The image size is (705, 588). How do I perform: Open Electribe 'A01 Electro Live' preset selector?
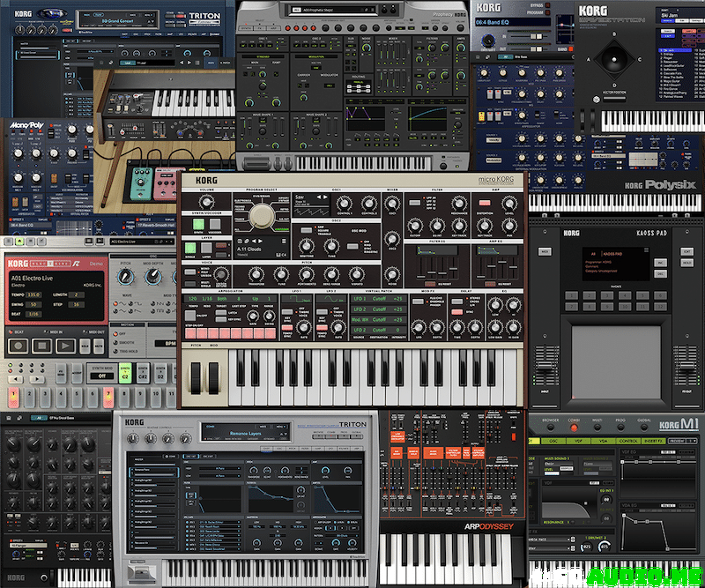(x=143, y=242)
